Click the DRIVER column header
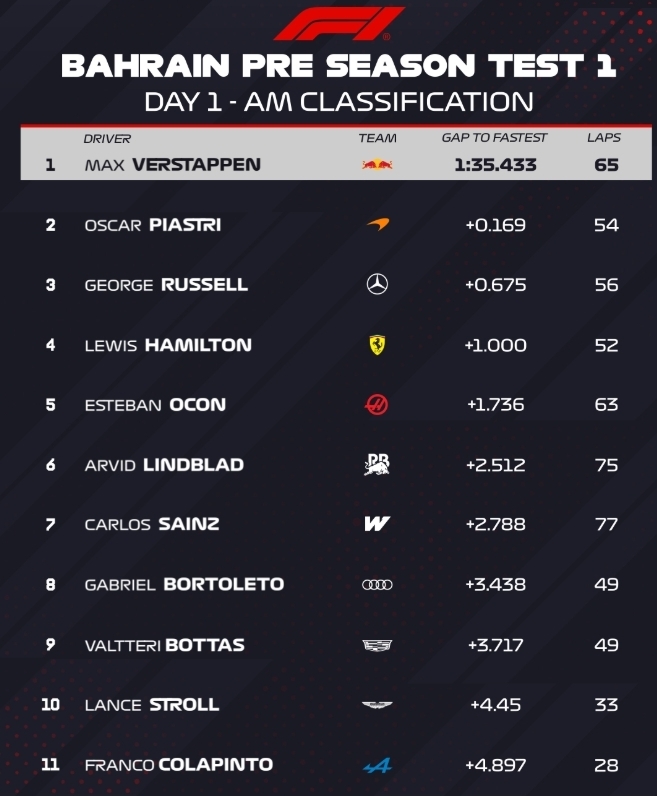Image resolution: width=657 pixels, height=796 pixels. tap(107, 138)
